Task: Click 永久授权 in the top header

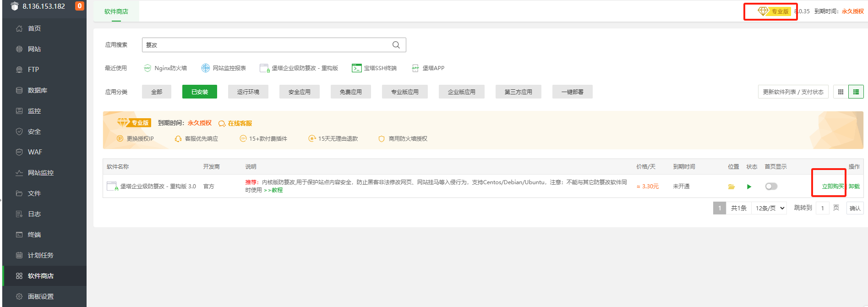Action: 852,11
